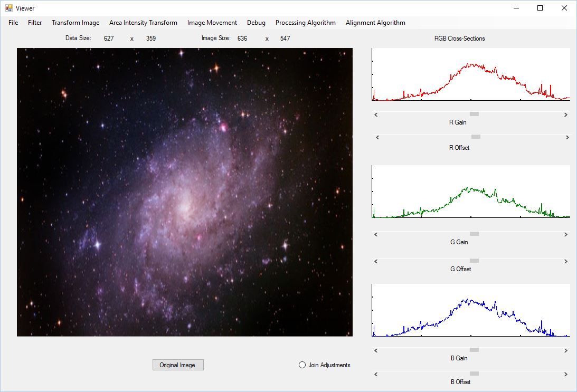Open the Transform Image menu
The height and width of the screenshot is (392, 577).
(x=75, y=23)
